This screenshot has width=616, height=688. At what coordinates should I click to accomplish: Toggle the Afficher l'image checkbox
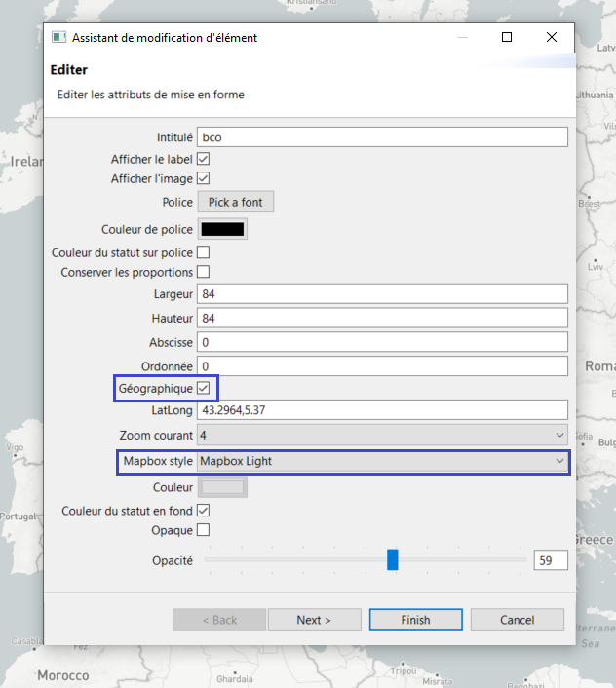click(204, 178)
